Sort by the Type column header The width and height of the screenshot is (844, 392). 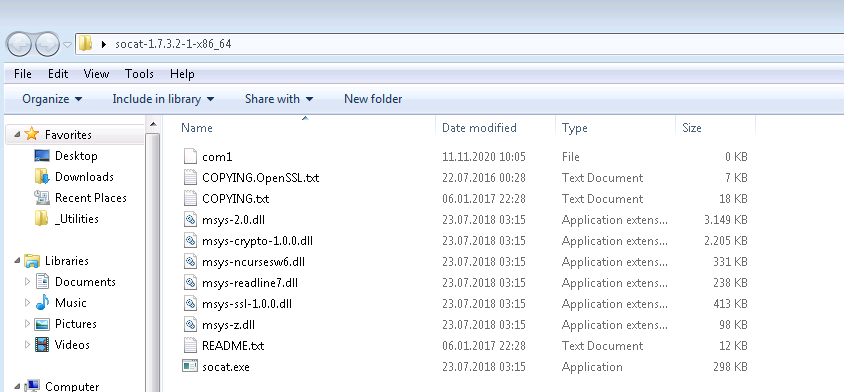(574, 128)
